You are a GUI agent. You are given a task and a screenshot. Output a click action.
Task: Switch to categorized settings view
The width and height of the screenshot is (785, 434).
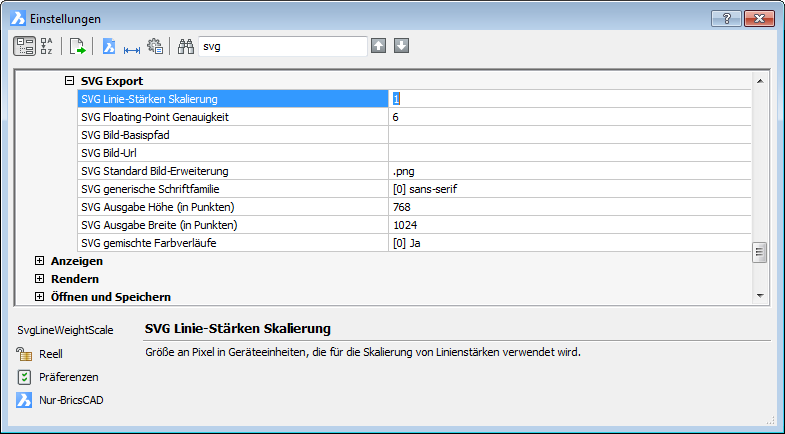pos(24,46)
